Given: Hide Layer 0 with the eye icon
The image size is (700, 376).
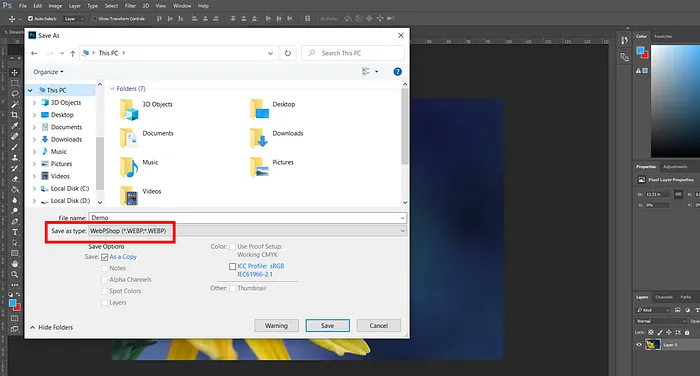Looking at the screenshot, I should click(638, 345).
